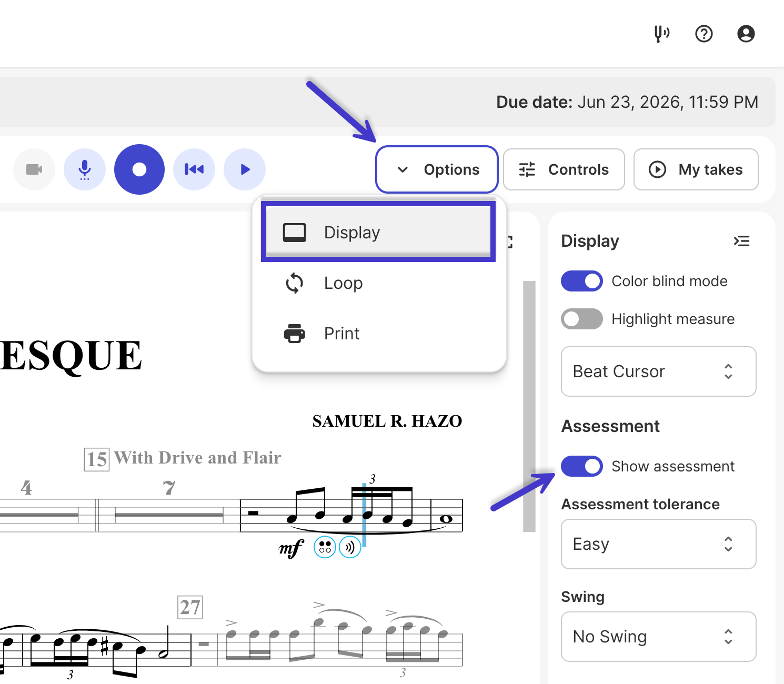Start recording with the record button
Screen dimensions: 784x684
click(x=139, y=169)
